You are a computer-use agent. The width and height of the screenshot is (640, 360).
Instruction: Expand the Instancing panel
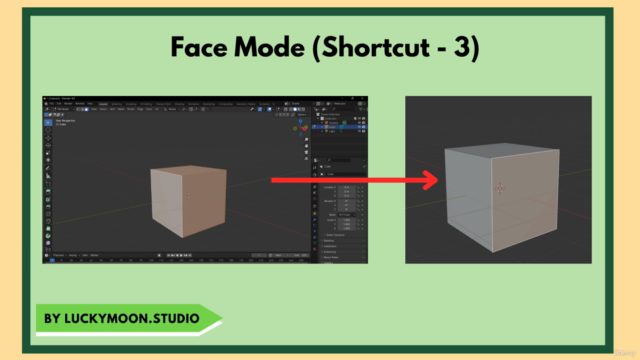tap(330, 252)
